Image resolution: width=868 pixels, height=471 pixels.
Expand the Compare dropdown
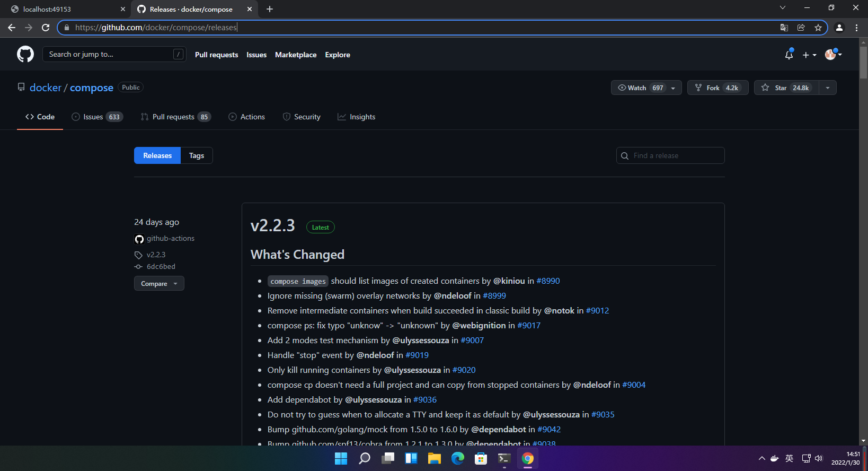(x=159, y=284)
